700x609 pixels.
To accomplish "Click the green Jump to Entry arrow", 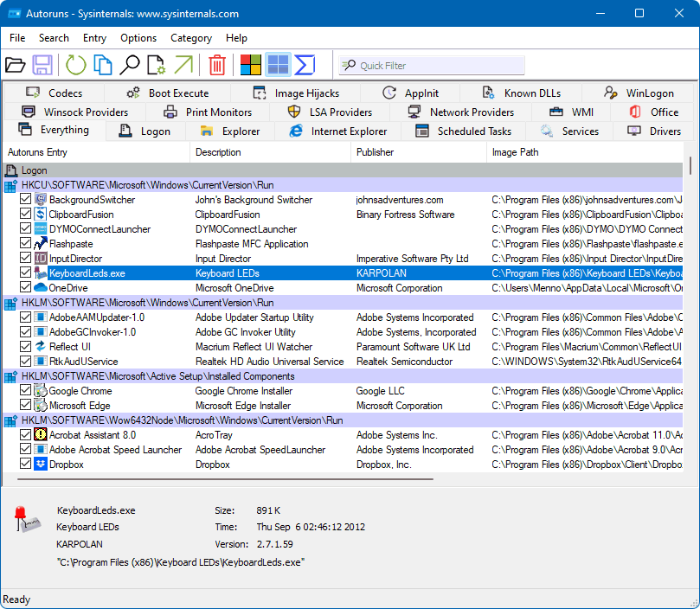I will click(183, 65).
